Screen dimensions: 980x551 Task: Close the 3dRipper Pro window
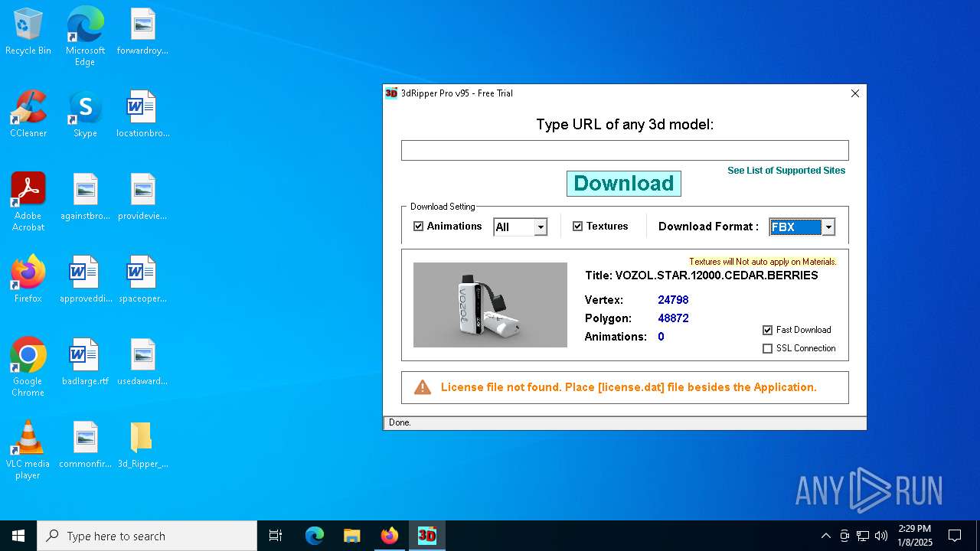[x=855, y=93]
